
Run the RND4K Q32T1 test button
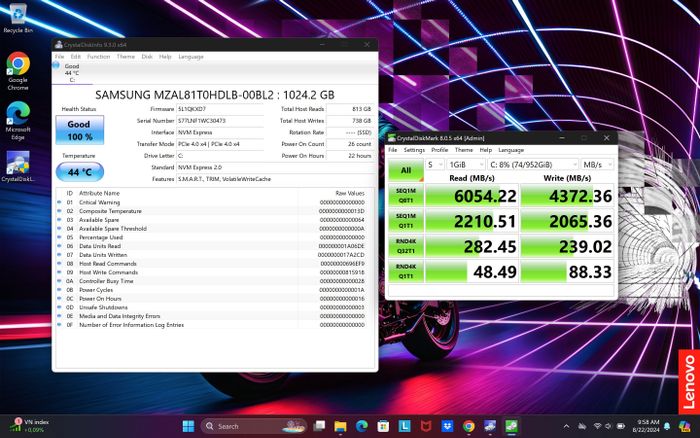point(406,246)
